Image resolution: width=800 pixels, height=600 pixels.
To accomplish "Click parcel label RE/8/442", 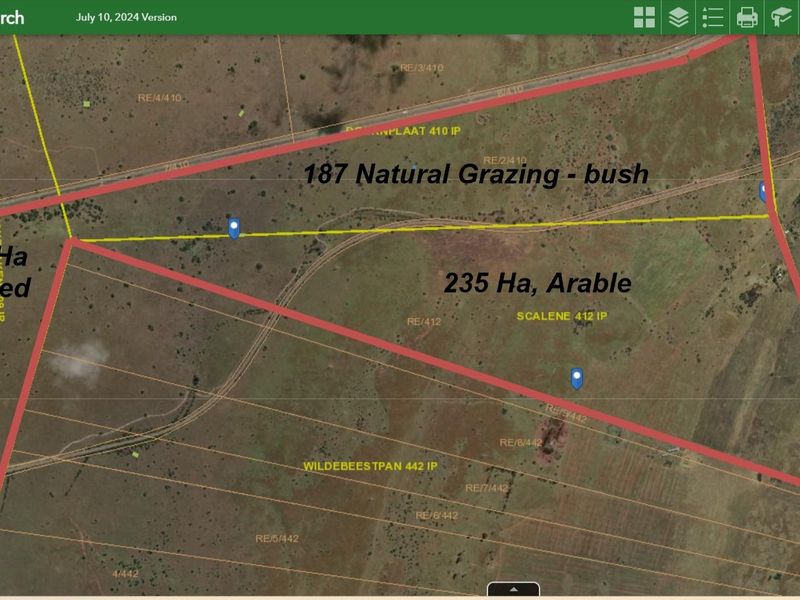I will [520, 442].
